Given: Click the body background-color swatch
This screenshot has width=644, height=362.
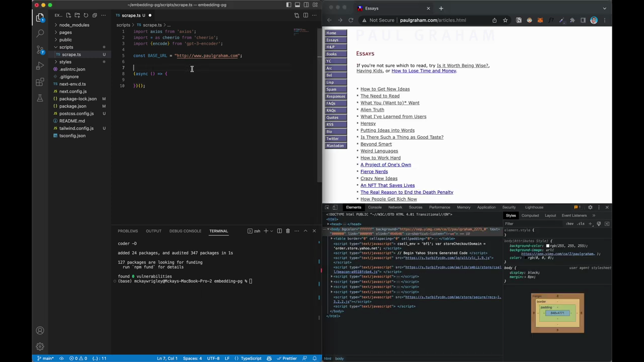Looking at the screenshot, I should pos(548,246).
